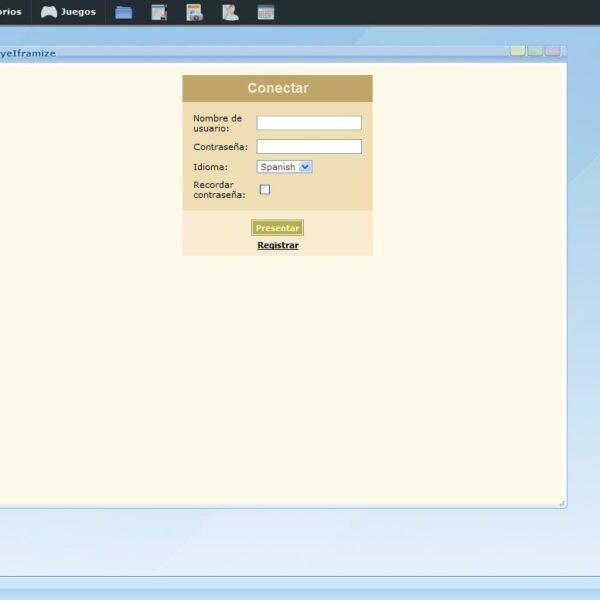Click the Conectar header
This screenshot has height=600, width=600.
(x=278, y=88)
